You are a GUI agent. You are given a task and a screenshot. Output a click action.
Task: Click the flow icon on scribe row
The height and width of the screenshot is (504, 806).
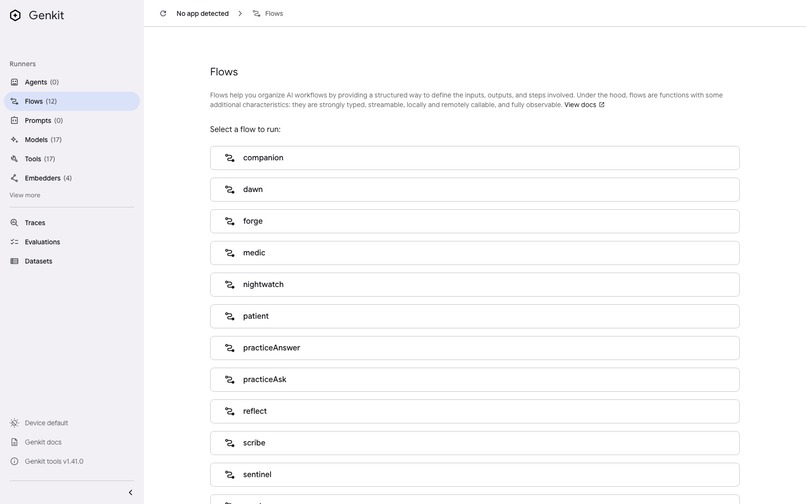tap(230, 443)
